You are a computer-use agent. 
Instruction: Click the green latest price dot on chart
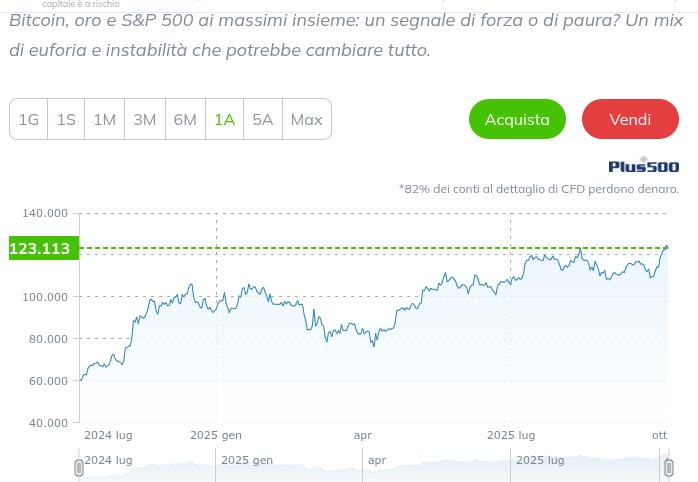[666, 247]
